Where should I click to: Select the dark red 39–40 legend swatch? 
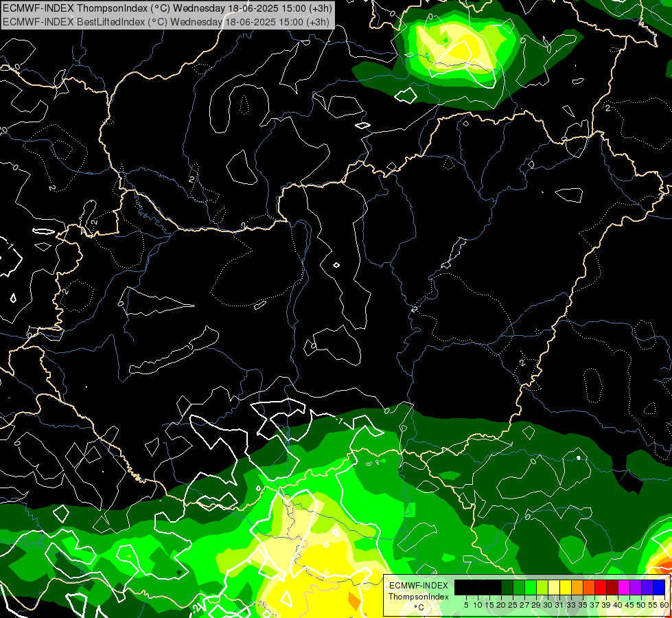coord(612,588)
